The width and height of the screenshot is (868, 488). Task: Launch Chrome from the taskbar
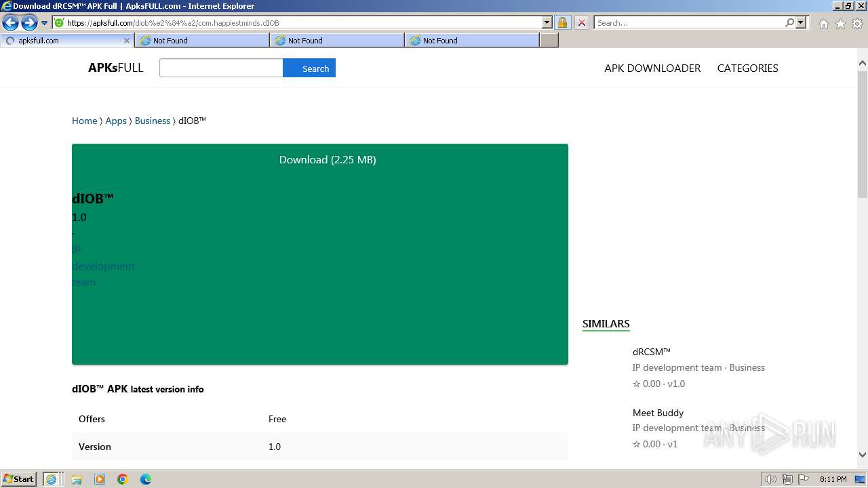[123, 479]
